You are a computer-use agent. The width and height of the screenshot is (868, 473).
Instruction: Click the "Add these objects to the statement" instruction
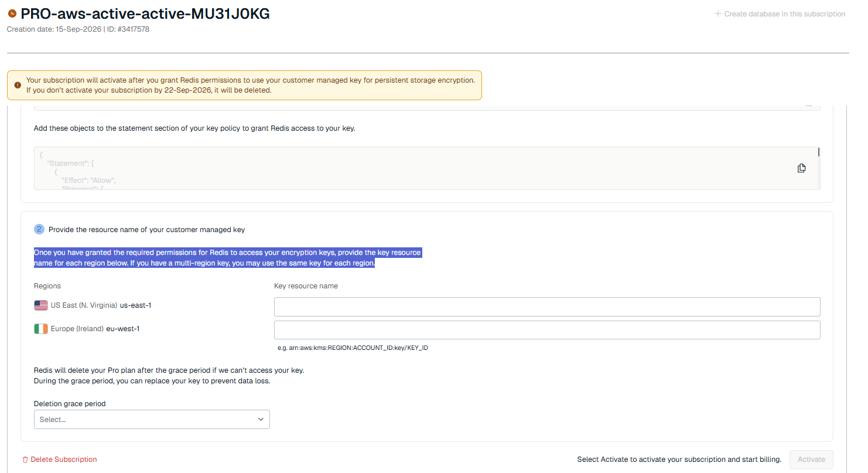coord(194,128)
